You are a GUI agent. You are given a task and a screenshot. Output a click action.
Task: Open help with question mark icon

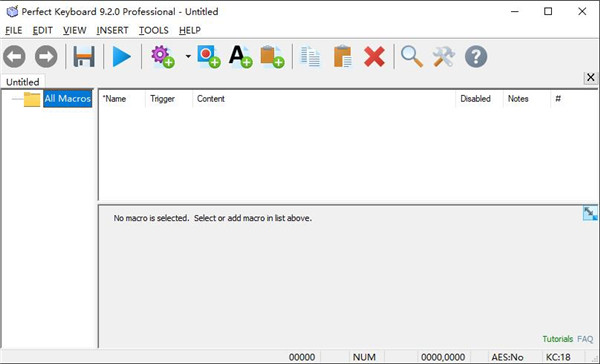coord(476,57)
